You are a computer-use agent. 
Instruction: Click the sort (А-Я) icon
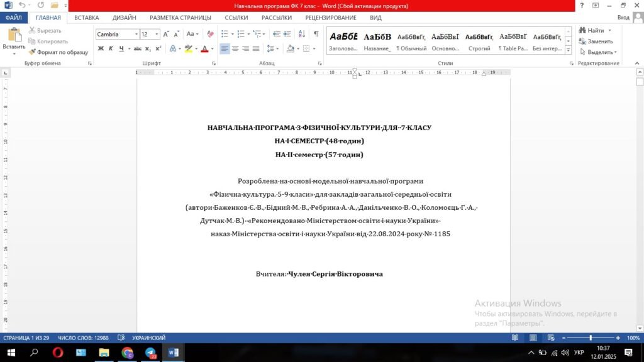[x=303, y=34]
